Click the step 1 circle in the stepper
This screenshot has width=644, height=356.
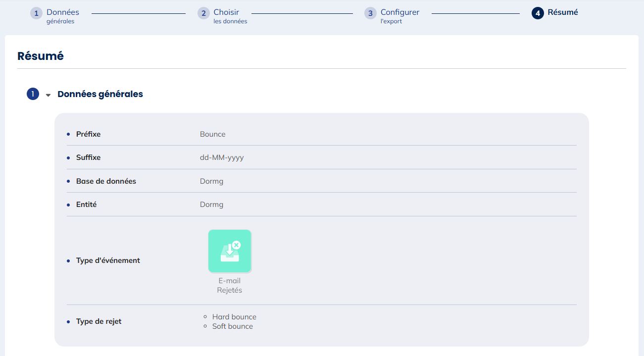tap(36, 13)
